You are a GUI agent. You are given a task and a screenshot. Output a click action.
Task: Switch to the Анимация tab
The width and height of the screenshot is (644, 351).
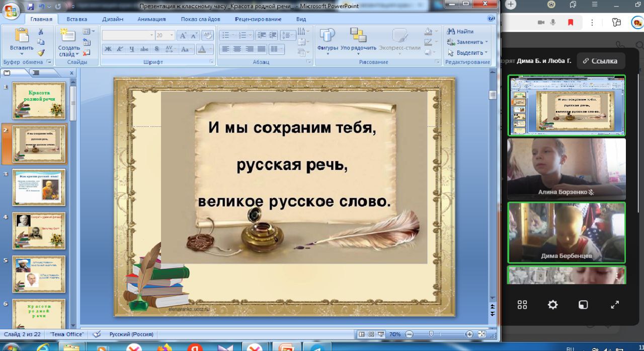(151, 19)
